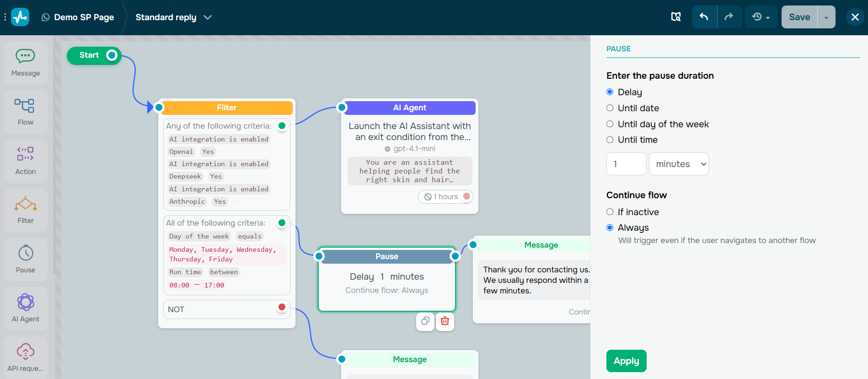
Task: Open the version history dropdown
Action: tap(761, 17)
